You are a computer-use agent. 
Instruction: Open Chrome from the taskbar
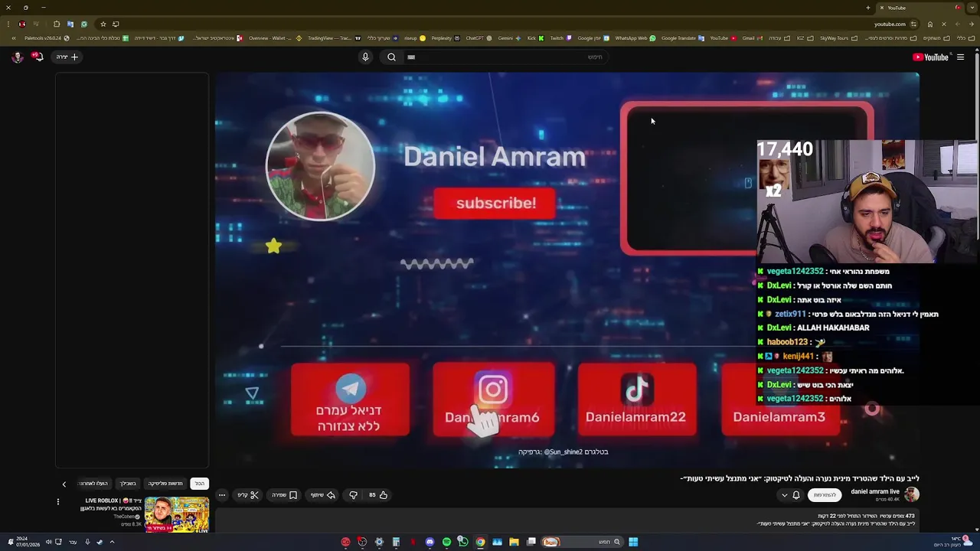coord(480,542)
